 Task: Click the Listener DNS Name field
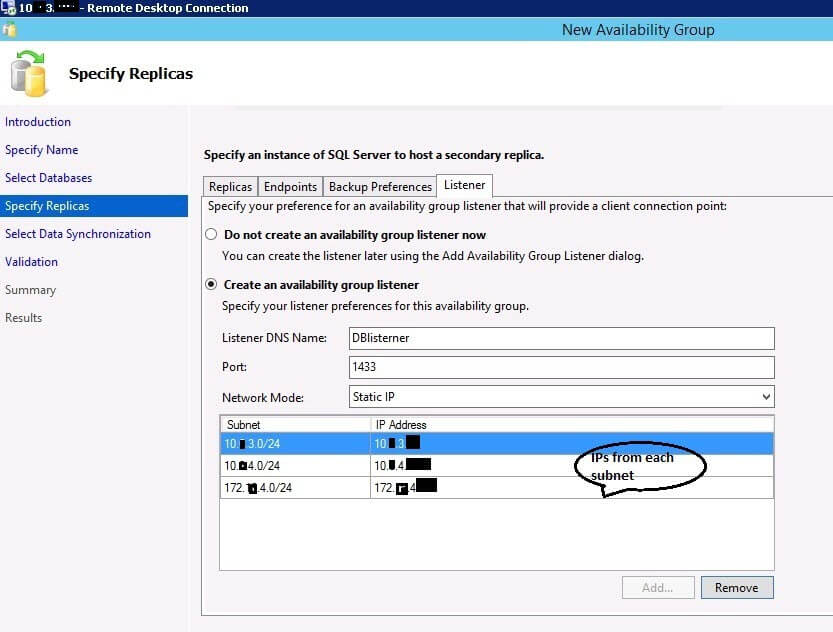[x=561, y=338]
